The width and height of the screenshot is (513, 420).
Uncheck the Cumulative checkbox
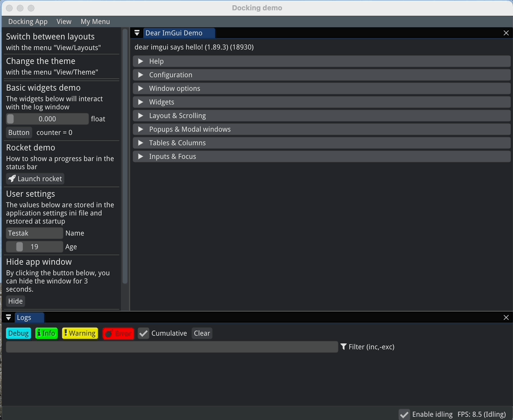(x=143, y=333)
